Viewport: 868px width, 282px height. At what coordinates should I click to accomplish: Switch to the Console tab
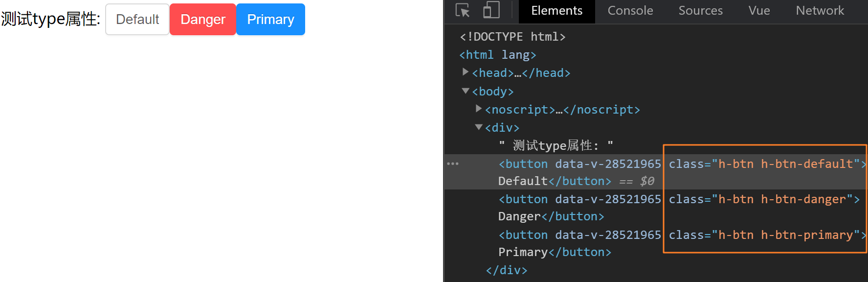click(x=630, y=11)
